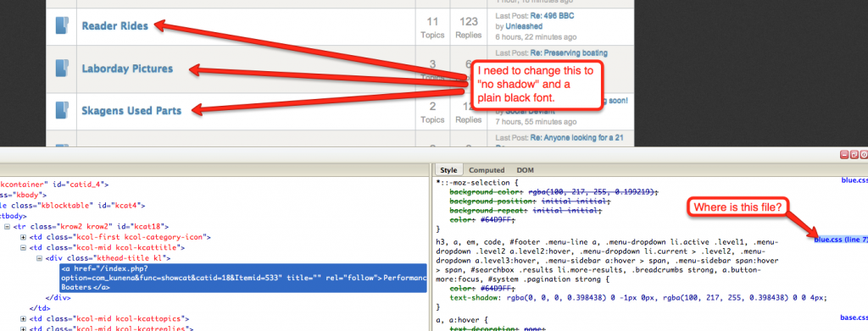Click the 7 hours, 55 minutes ago timestamp
Screen dimensions: 868x331
pyautogui.click(x=536, y=121)
